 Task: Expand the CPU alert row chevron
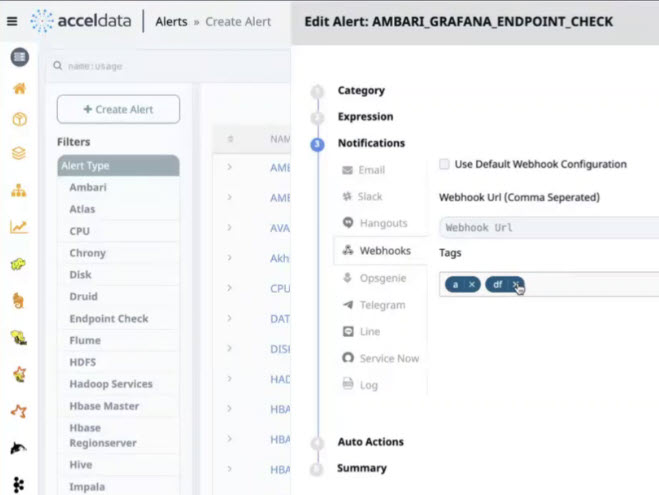pos(229,288)
